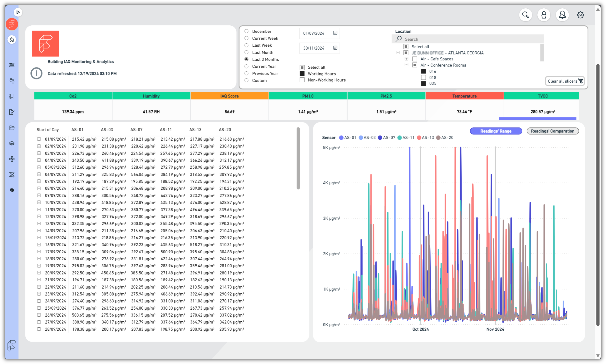The width and height of the screenshot is (606, 364).
Task: Open the start date calendar picker
Action: [x=335, y=33]
